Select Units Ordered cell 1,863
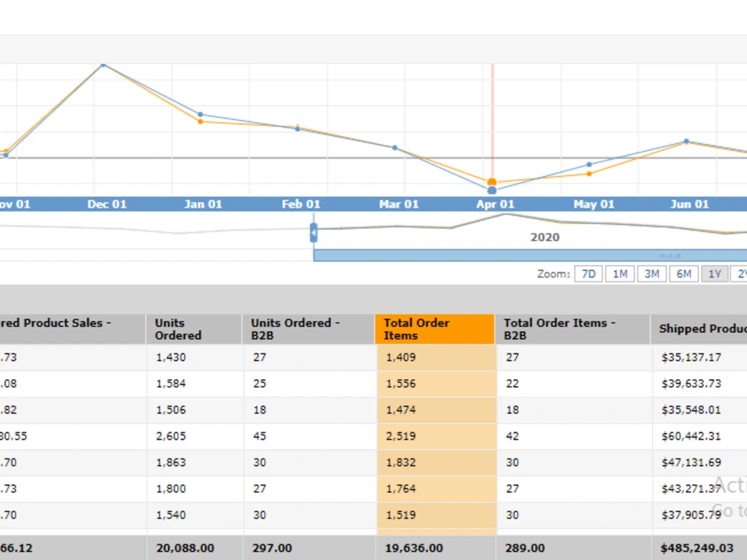 coord(195,462)
